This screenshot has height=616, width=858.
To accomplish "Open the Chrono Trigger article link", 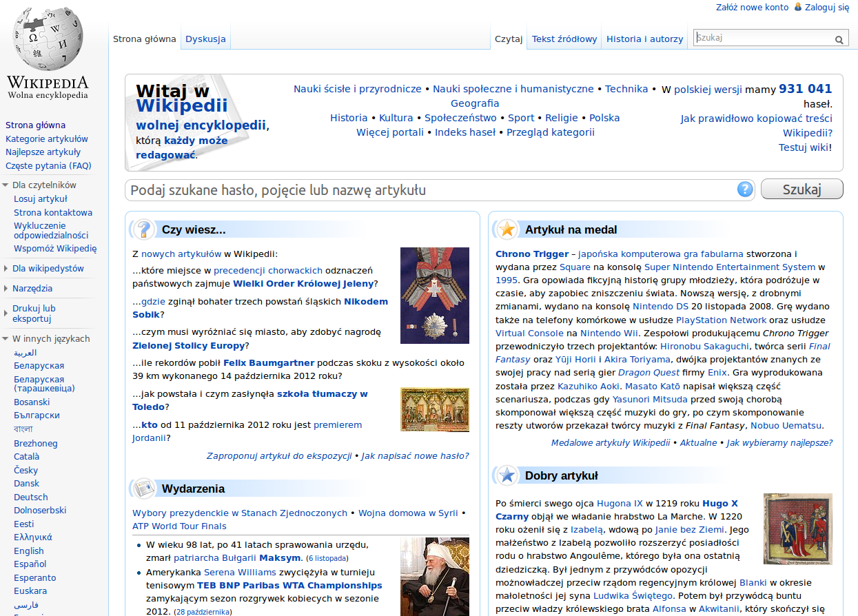I will (532, 254).
